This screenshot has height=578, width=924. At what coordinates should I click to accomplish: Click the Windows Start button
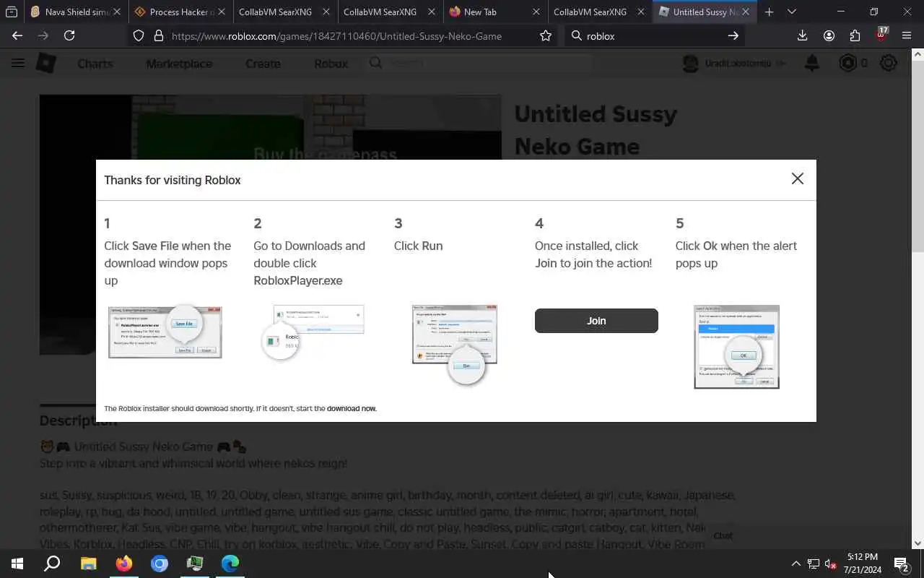(x=17, y=564)
